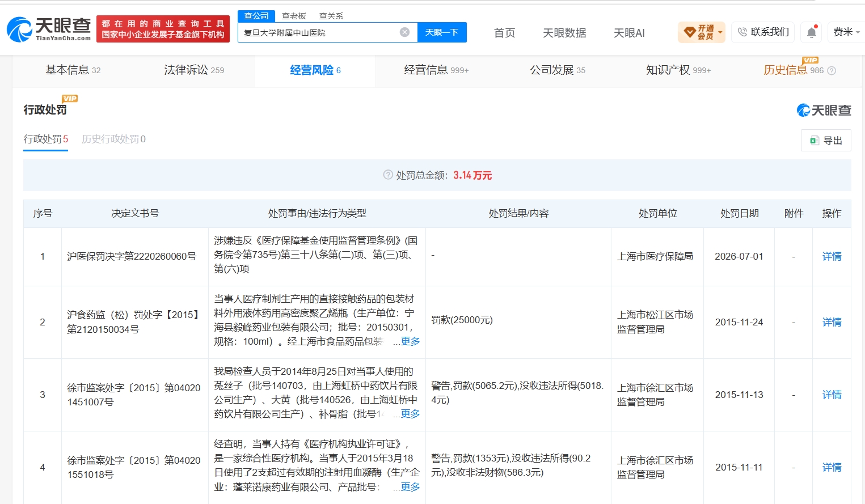865x504 pixels.
Task: Switch to 基本信息 tab
Action: click(x=73, y=70)
